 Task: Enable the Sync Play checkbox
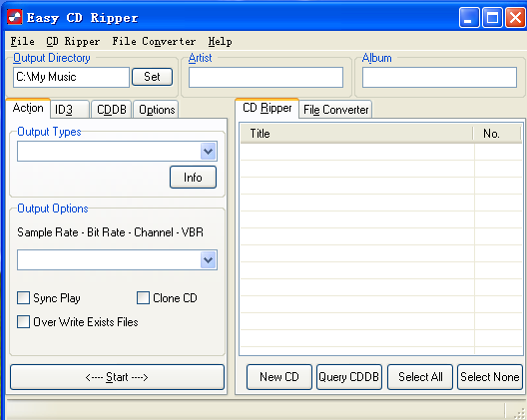click(23, 298)
